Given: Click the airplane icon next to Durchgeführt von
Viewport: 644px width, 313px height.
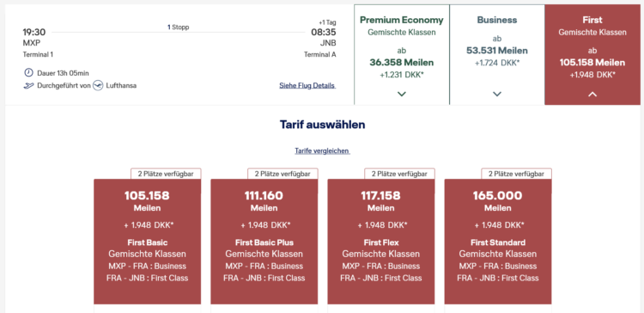Looking at the screenshot, I should tap(28, 86).
